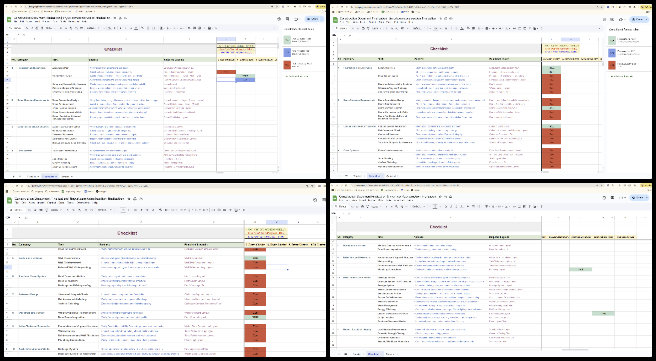Select blue swatch in top-left screenshot side panel

(x=287, y=52)
